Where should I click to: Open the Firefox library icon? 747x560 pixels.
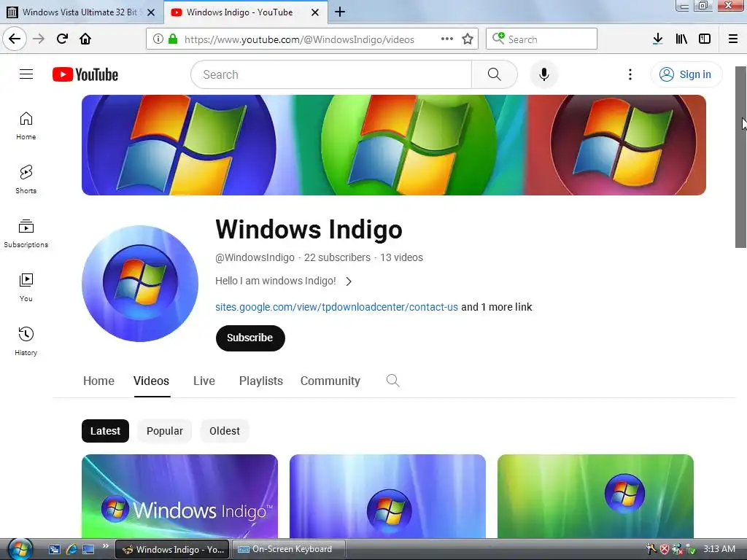click(681, 39)
